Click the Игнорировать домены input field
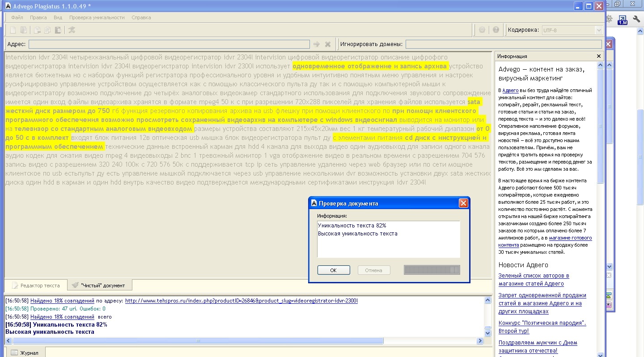The width and height of the screenshot is (644, 357). [504, 44]
